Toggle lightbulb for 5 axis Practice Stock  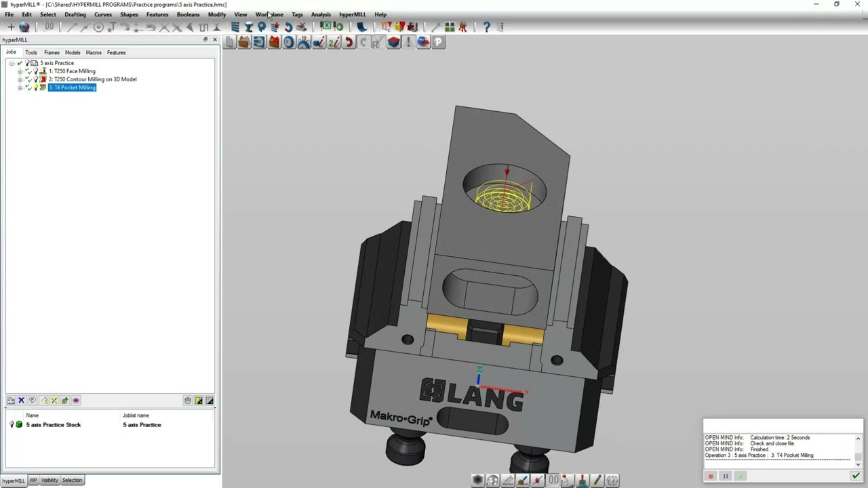[x=12, y=425]
